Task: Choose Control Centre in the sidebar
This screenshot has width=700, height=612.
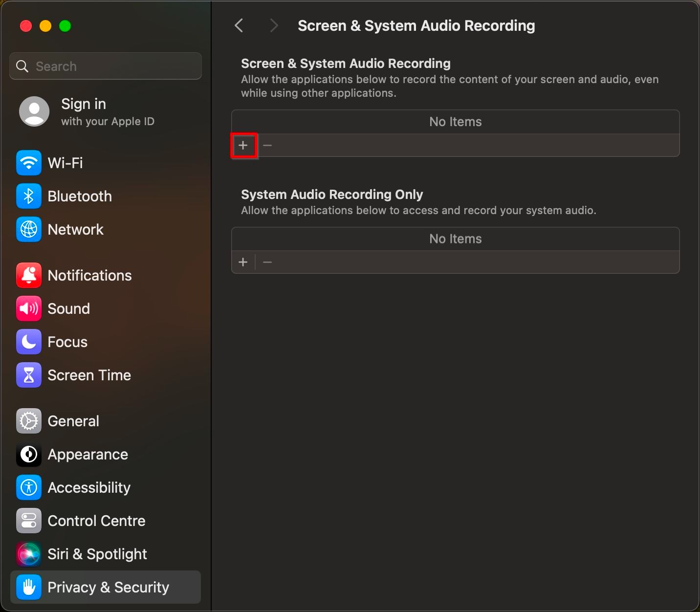Action: (96, 521)
